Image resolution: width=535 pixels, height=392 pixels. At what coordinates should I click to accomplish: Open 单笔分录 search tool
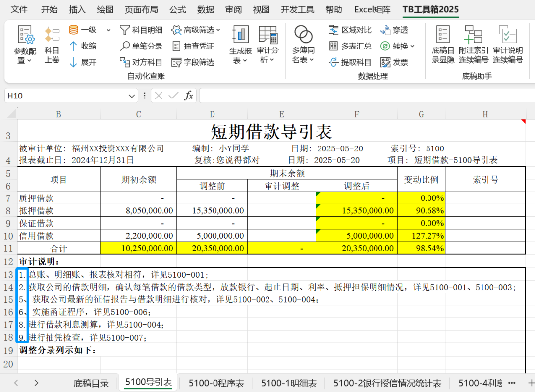coord(141,46)
